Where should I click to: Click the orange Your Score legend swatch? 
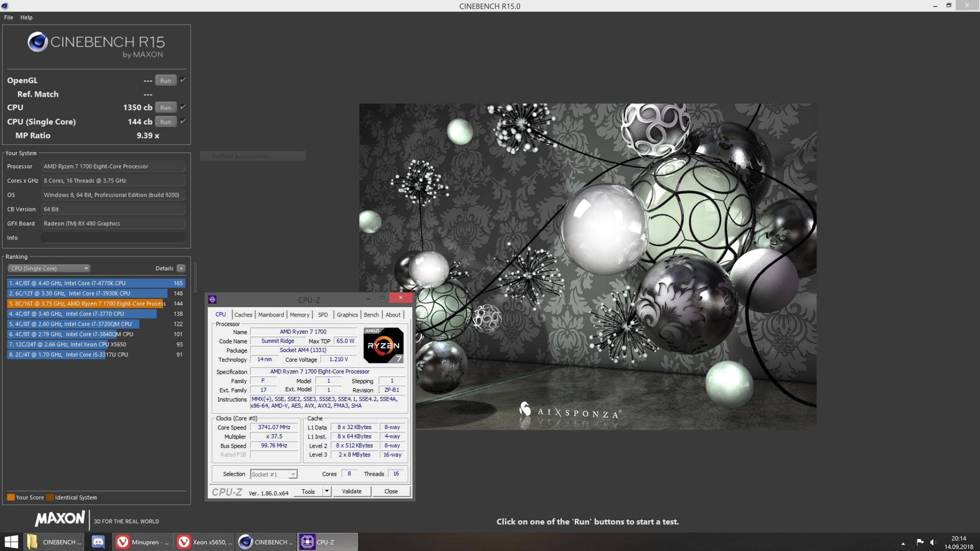click(x=11, y=497)
